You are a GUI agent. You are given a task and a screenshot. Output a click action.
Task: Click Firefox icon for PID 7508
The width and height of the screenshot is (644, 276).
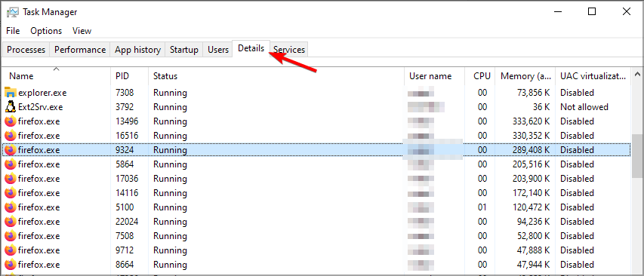click(x=11, y=236)
